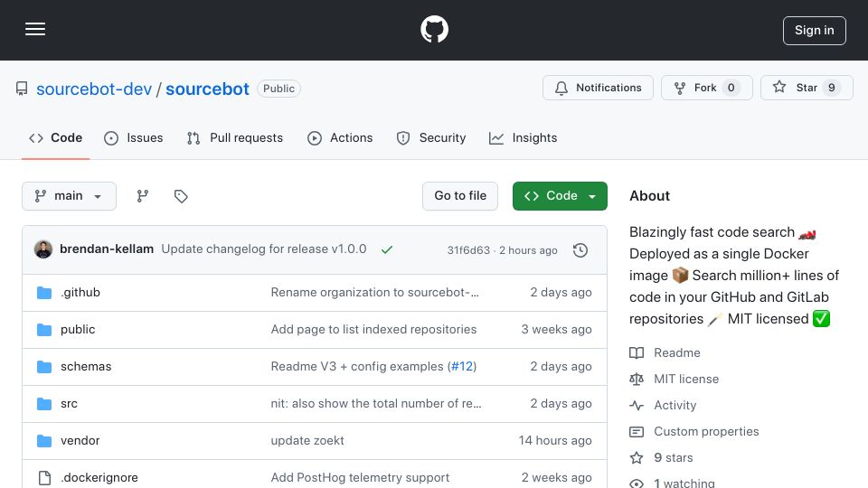Open the hamburger navigation menu
The height and width of the screenshot is (488, 868).
(x=35, y=29)
